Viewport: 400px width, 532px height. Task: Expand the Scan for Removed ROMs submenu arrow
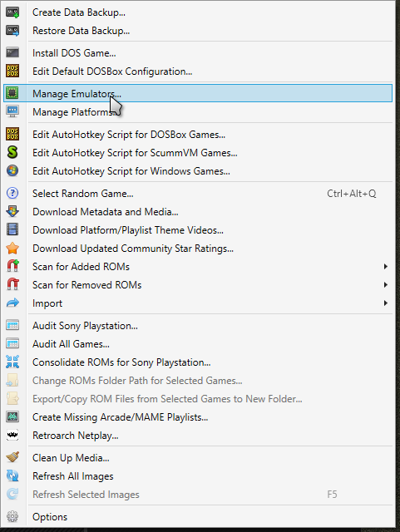tap(385, 284)
